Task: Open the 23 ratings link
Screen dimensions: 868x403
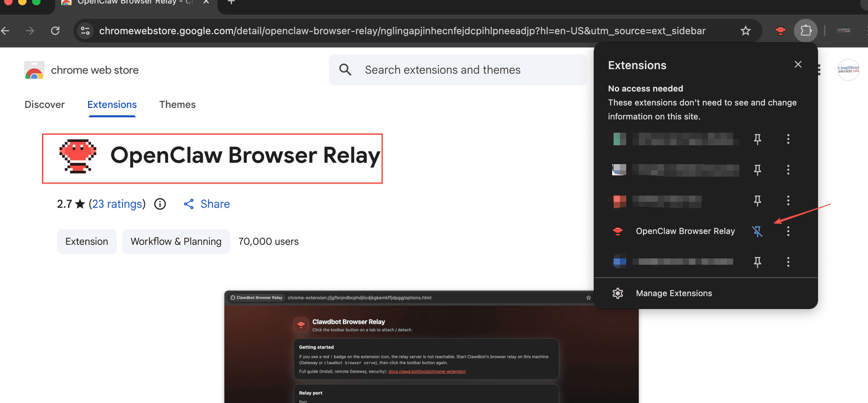Action: (117, 204)
